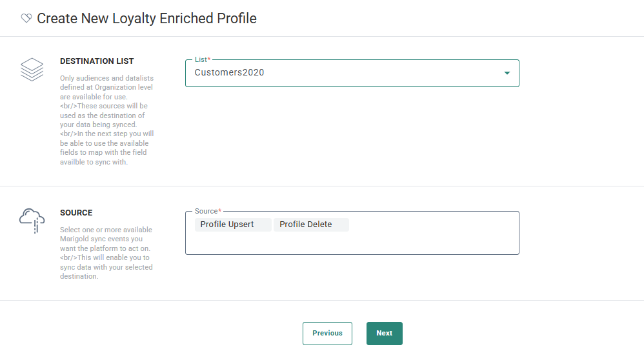Click the DESTINATION LIST section heading
Screen dimensions: 644x360
click(x=97, y=61)
